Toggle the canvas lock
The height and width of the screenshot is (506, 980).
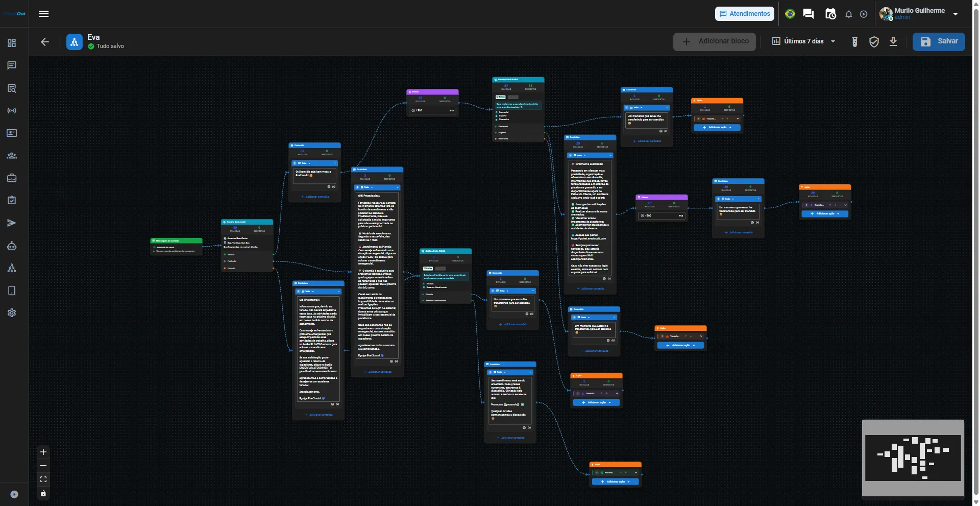[x=43, y=493]
